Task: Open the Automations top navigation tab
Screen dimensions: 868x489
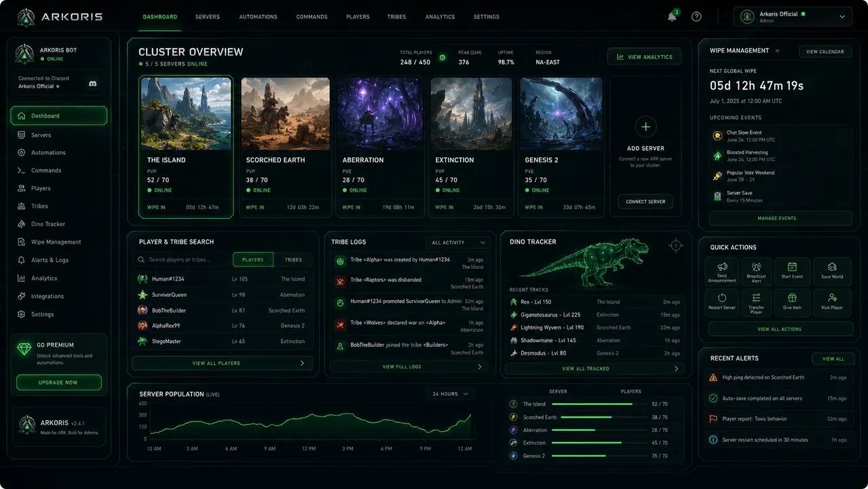Action: coord(258,17)
